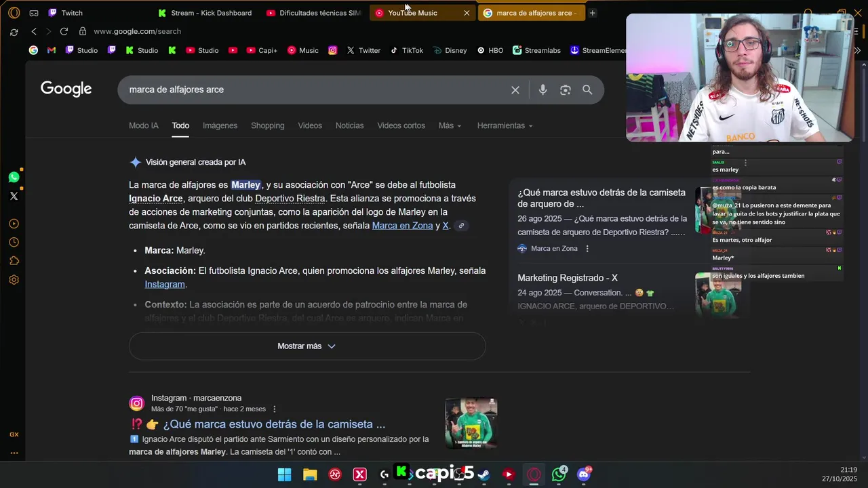Open the extensions cube in the sidebar
Image resolution: width=868 pixels, height=488 pixels.
tap(14, 261)
